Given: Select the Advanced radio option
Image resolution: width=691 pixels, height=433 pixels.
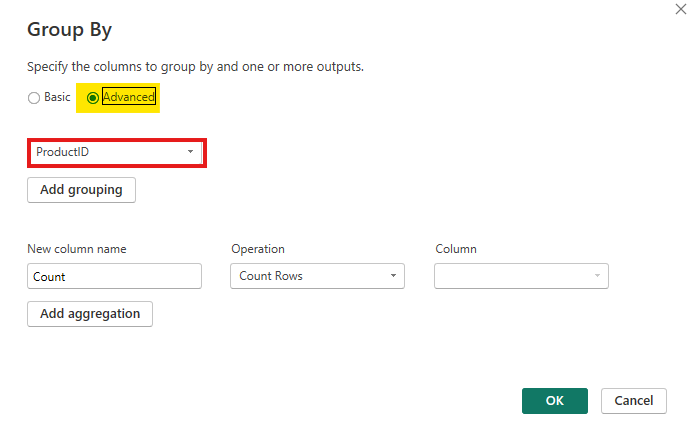Looking at the screenshot, I should pos(93,98).
